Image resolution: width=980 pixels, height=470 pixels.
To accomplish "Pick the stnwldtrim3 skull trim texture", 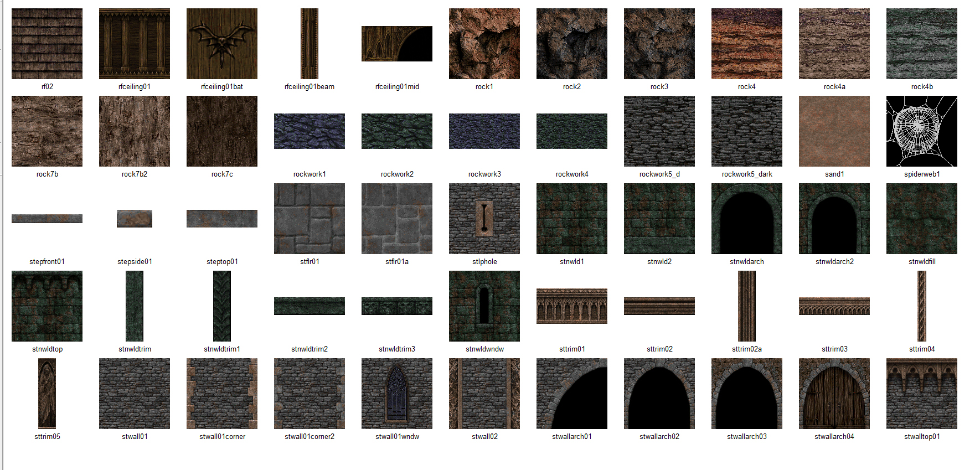I will [x=397, y=306].
